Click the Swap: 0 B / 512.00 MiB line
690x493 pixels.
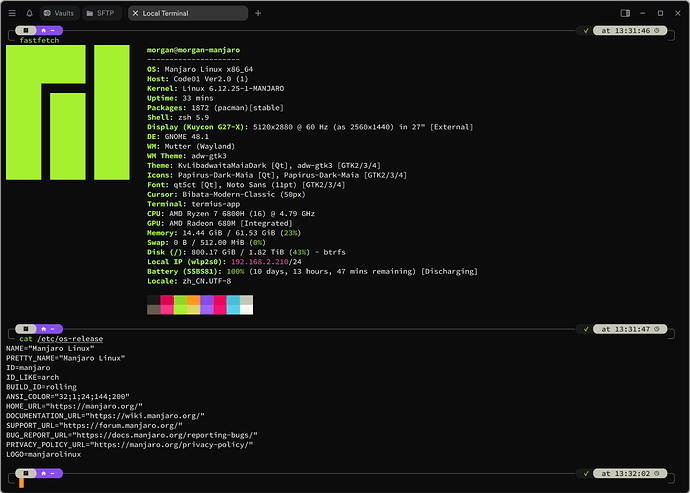206,243
